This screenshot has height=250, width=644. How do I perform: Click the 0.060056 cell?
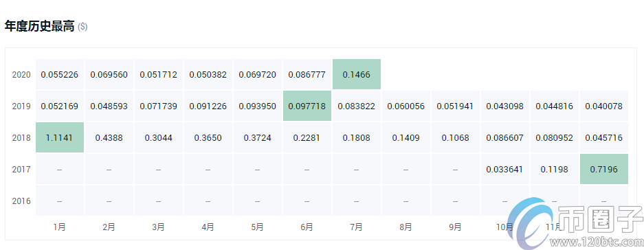[x=406, y=106]
